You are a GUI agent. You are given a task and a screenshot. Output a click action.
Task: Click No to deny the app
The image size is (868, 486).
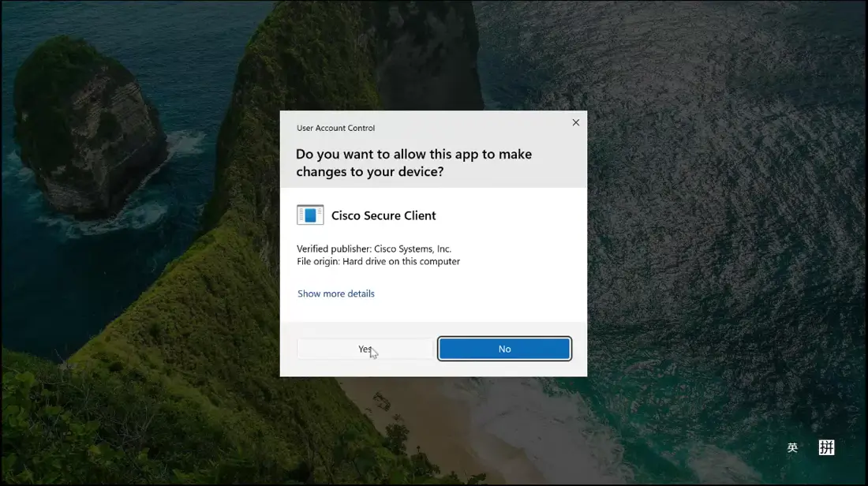pos(504,349)
